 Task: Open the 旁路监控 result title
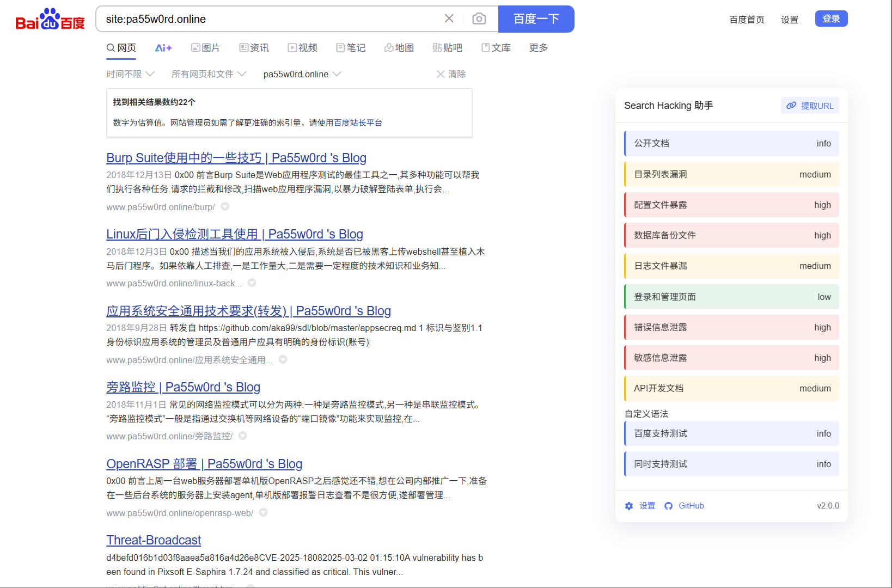click(x=183, y=387)
